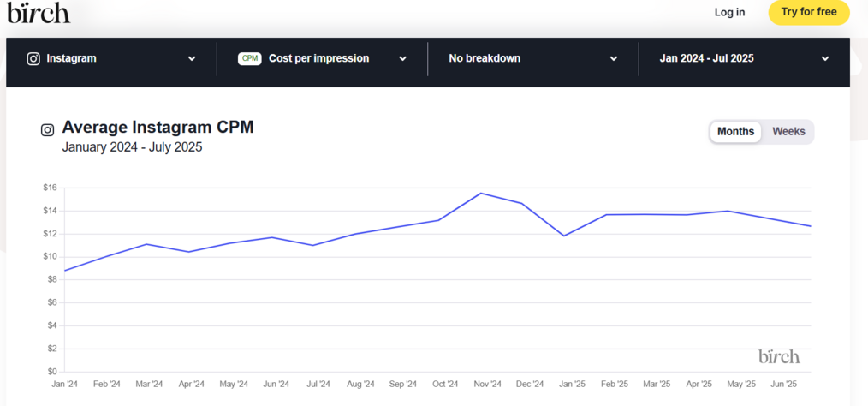Click the green CPM badge icon

click(250, 59)
